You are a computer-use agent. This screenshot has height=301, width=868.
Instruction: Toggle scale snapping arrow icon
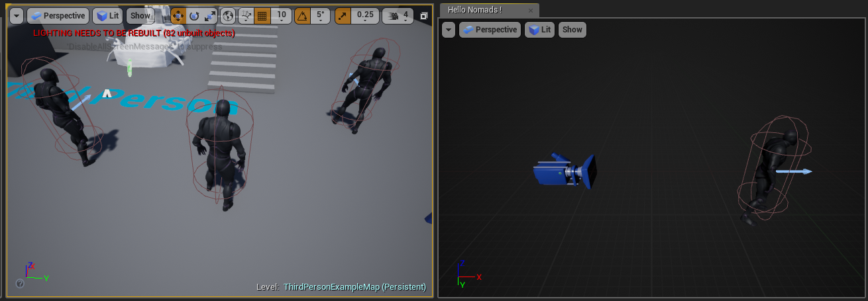(343, 15)
